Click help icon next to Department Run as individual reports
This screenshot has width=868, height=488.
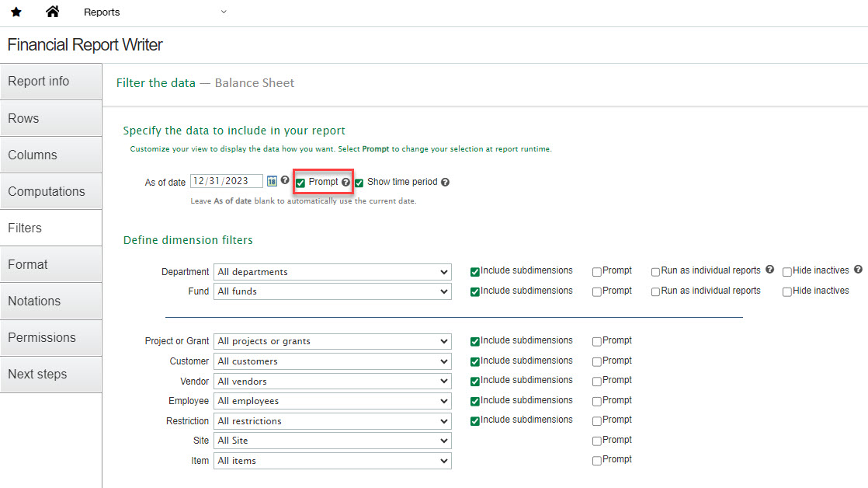769,270
